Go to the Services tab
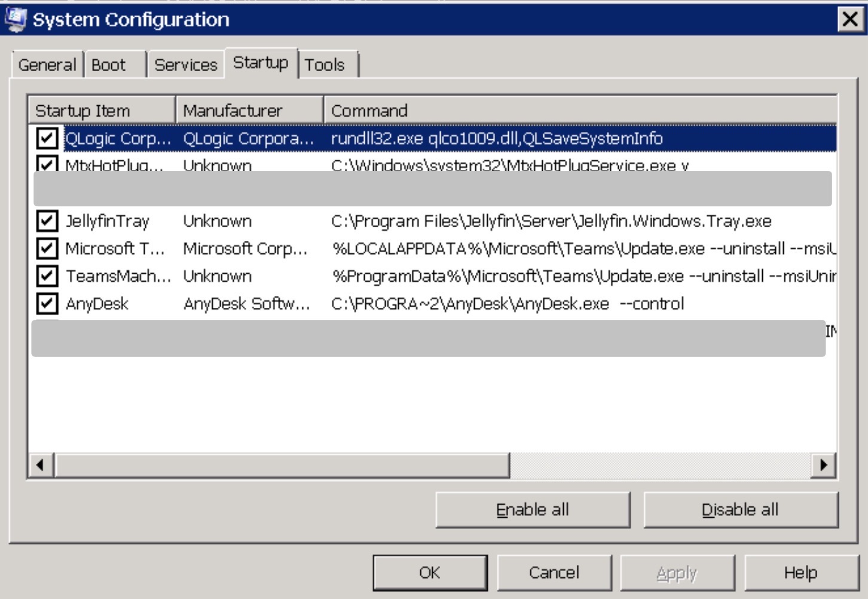Image resolution: width=868 pixels, height=599 pixels. click(185, 65)
